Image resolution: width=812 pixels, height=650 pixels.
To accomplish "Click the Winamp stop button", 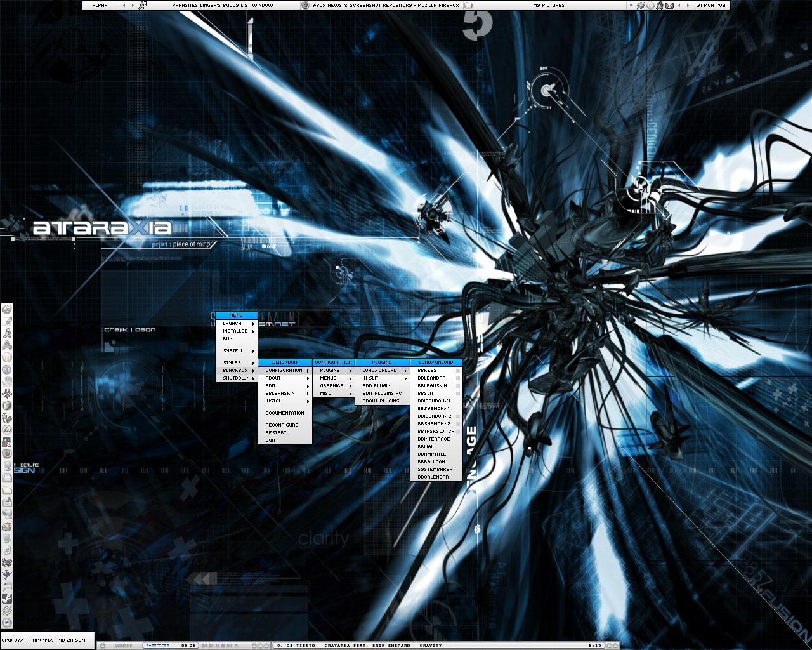I will coord(223,646).
